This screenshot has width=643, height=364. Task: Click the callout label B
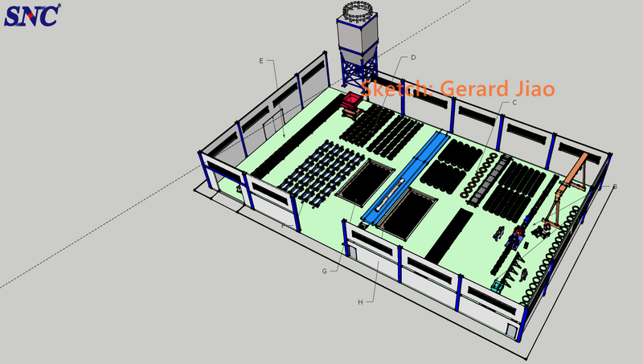(x=615, y=186)
